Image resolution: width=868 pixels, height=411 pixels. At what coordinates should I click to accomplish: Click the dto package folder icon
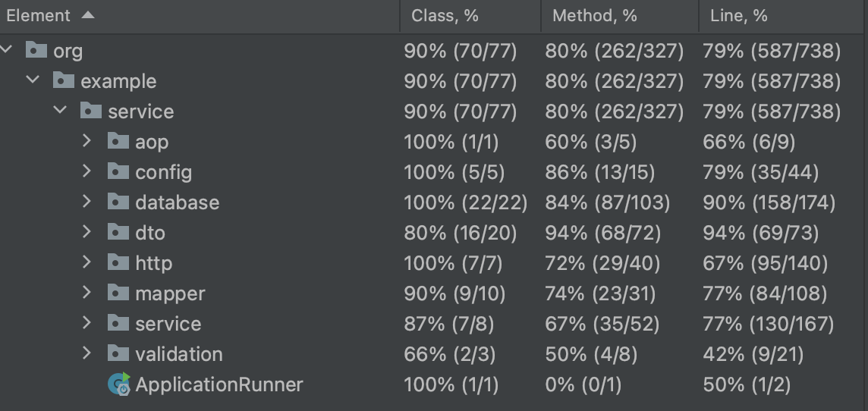coord(118,232)
